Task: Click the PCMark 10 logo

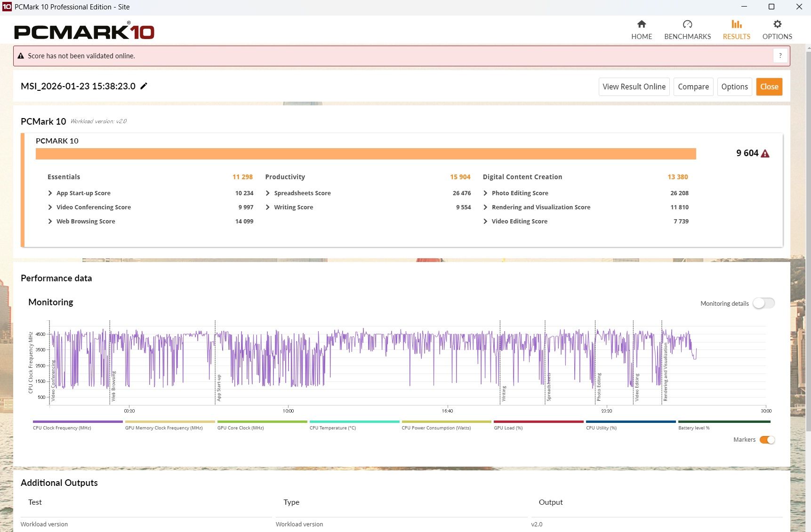Action: point(84,32)
